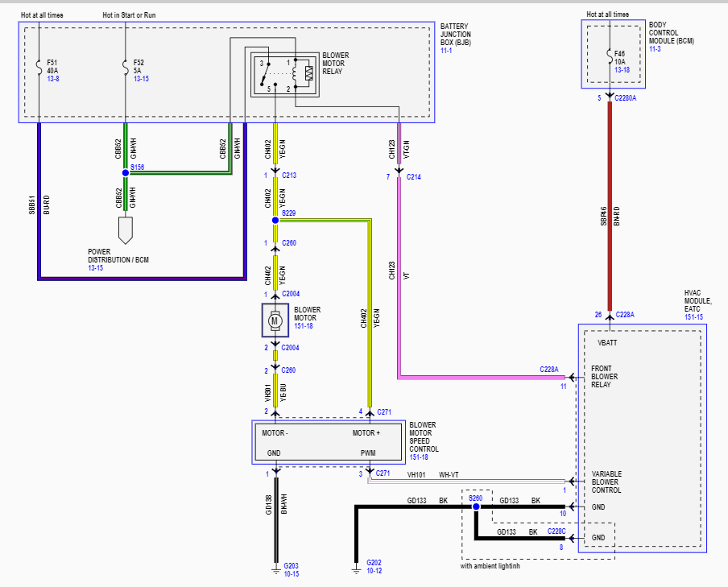Image resolution: width=728 pixels, height=587 pixels.
Task: Click the F46 10A fuse in the BCM box
Action: (610, 58)
